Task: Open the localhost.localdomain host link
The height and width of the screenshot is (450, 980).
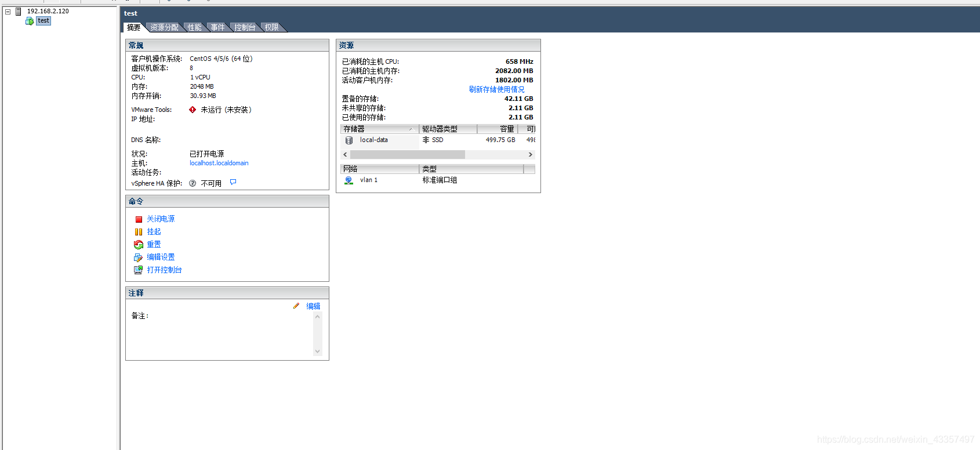Action: tap(219, 163)
